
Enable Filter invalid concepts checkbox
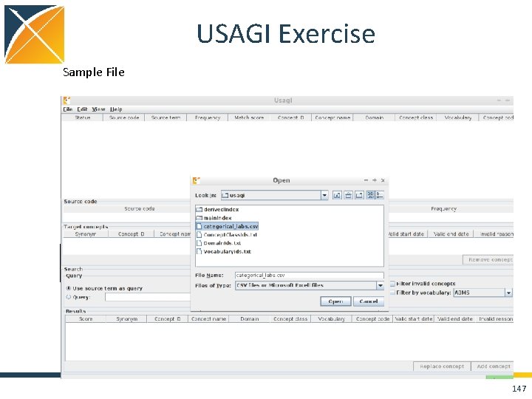click(x=392, y=284)
